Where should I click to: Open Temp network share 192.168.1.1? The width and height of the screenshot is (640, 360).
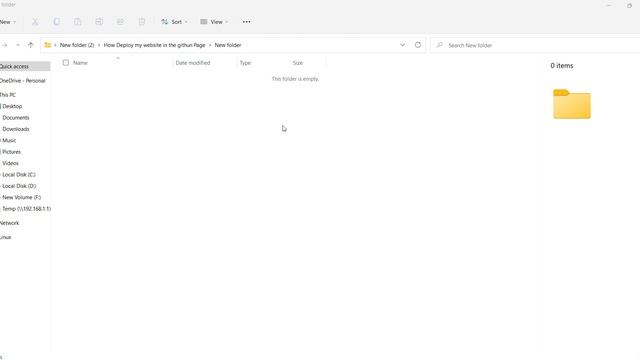tap(27, 209)
